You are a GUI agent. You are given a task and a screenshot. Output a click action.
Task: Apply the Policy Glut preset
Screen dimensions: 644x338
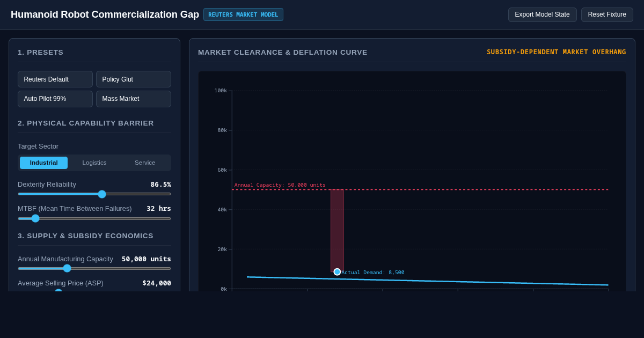tap(134, 79)
